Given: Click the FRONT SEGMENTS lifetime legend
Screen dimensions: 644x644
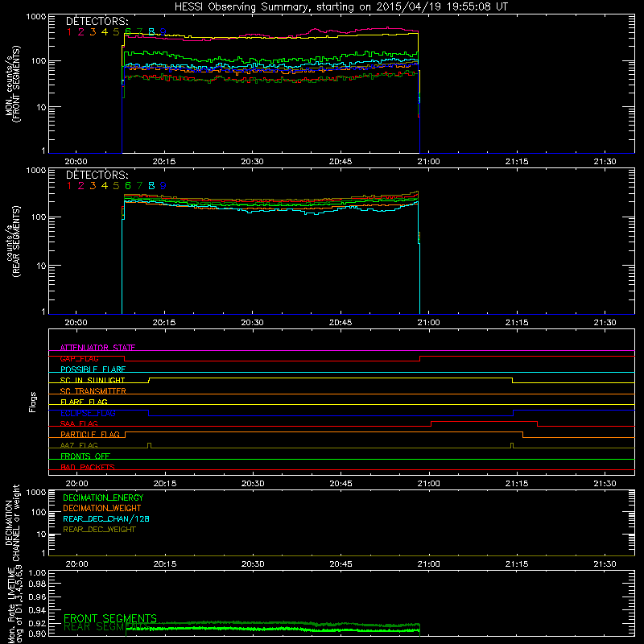Looking at the screenshot, I should (110, 618).
